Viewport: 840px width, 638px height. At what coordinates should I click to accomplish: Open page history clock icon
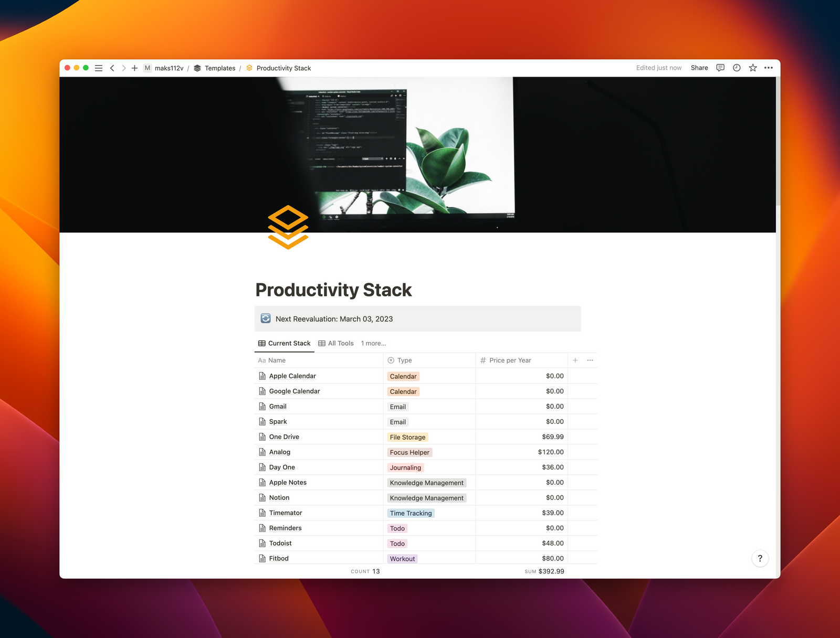point(737,68)
